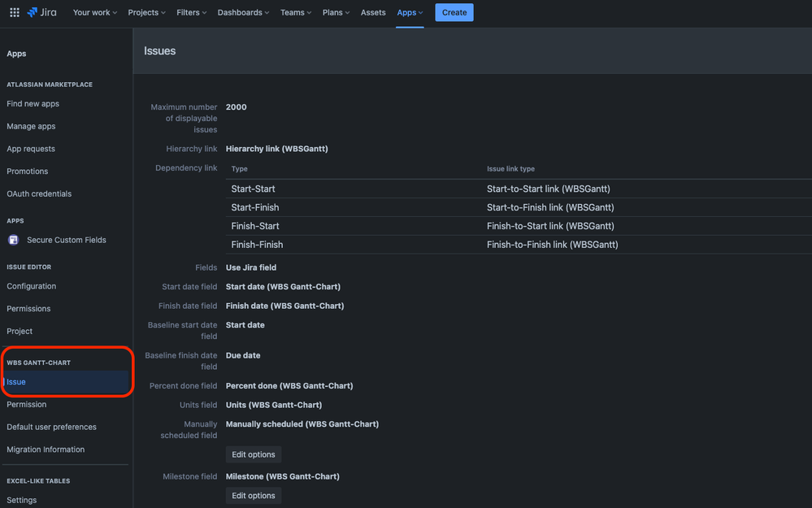This screenshot has height=508, width=812.
Task: Expand the Projects dropdown
Action: point(146,12)
